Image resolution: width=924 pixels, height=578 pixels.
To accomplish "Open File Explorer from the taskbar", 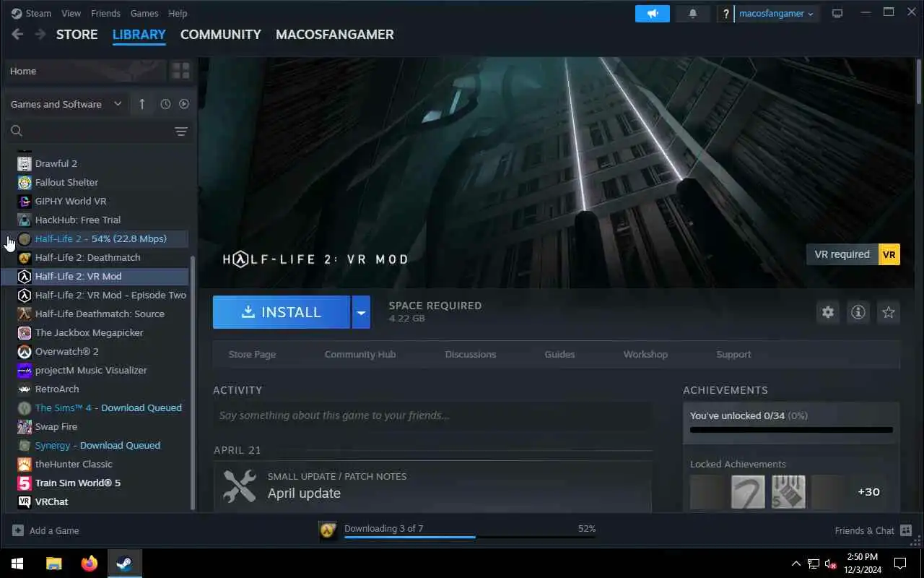I will [x=54, y=564].
